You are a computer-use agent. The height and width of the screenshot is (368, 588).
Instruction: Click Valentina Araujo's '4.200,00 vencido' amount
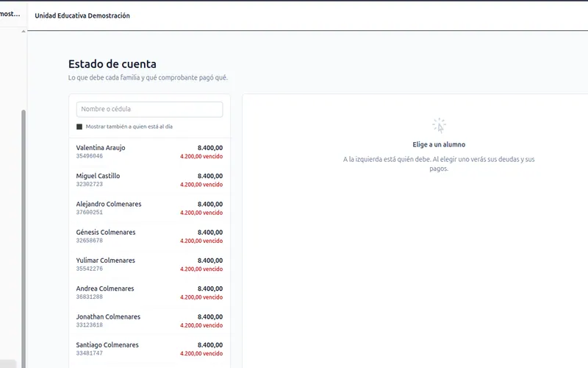(201, 157)
